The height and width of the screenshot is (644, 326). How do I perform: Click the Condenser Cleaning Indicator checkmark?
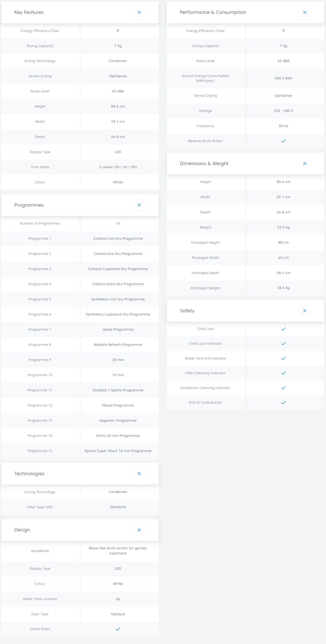(283, 388)
